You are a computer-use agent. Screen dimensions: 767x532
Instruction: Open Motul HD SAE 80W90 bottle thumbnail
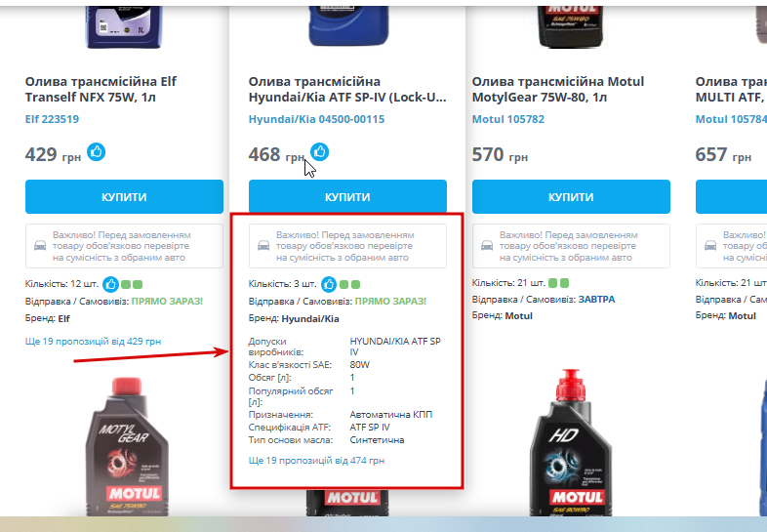pos(571,443)
